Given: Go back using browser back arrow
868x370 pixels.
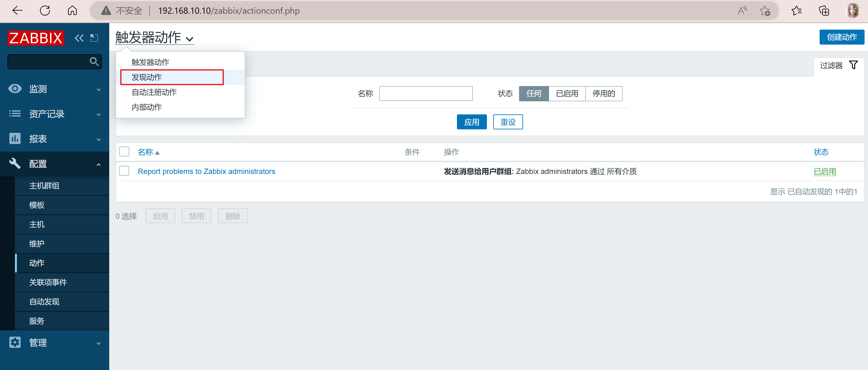Looking at the screenshot, I should 17,11.
